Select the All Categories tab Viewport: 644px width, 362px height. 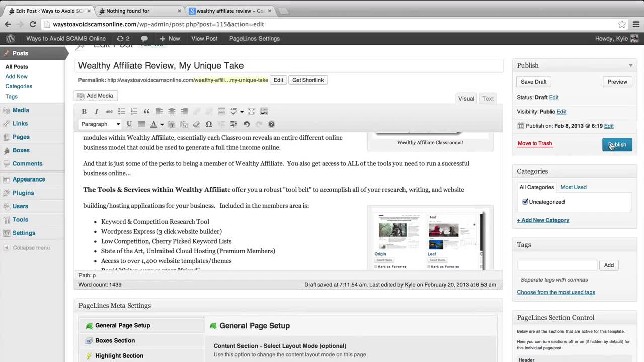(x=537, y=187)
